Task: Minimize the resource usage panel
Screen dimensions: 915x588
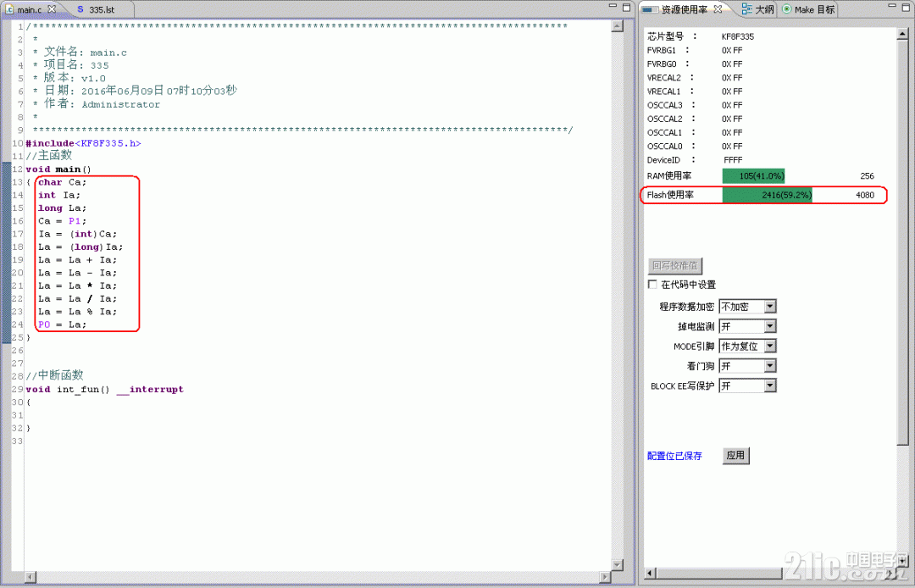Action: coord(890,7)
